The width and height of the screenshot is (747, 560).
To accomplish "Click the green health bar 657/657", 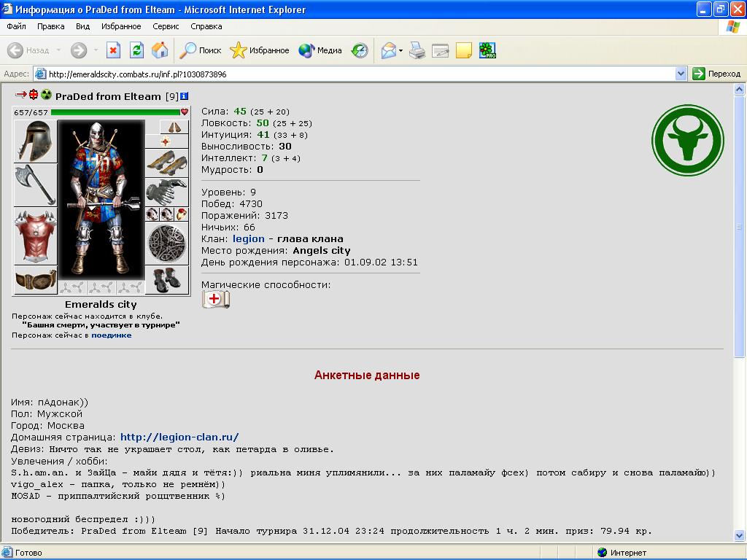I will (115, 112).
